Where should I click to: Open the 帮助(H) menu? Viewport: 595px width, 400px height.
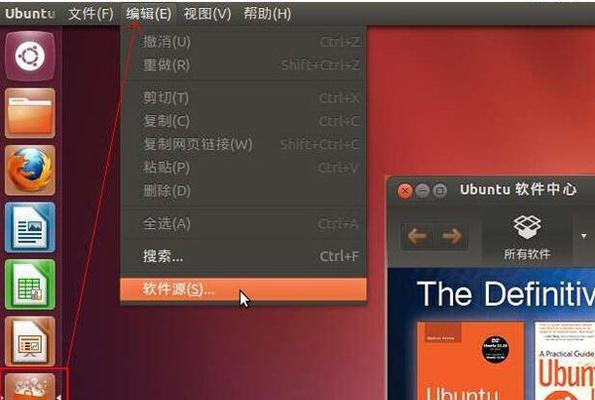(x=267, y=14)
